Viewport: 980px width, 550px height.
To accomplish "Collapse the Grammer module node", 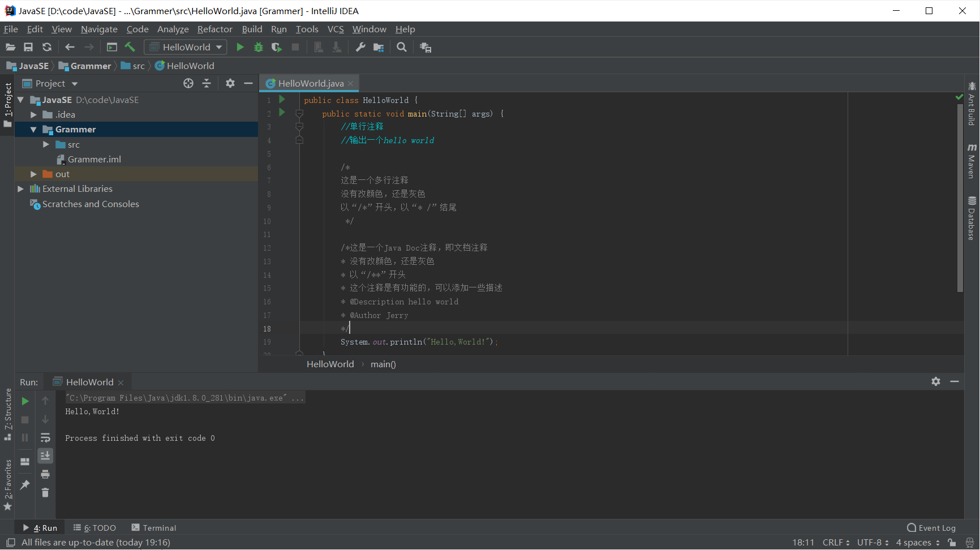I will pyautogui.click(x=33, y=130).
